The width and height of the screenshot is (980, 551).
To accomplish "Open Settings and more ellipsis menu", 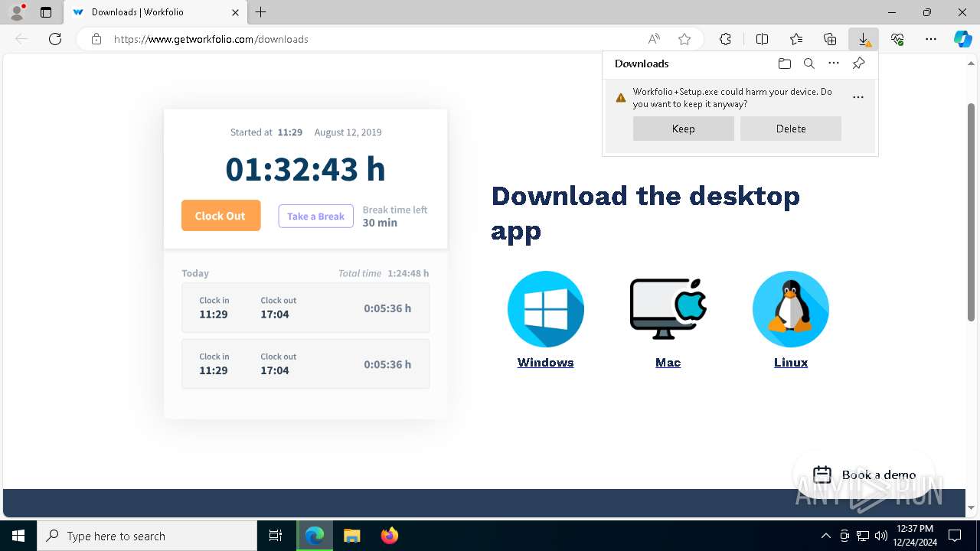I will pyautogui.click(x=931, y=39).
